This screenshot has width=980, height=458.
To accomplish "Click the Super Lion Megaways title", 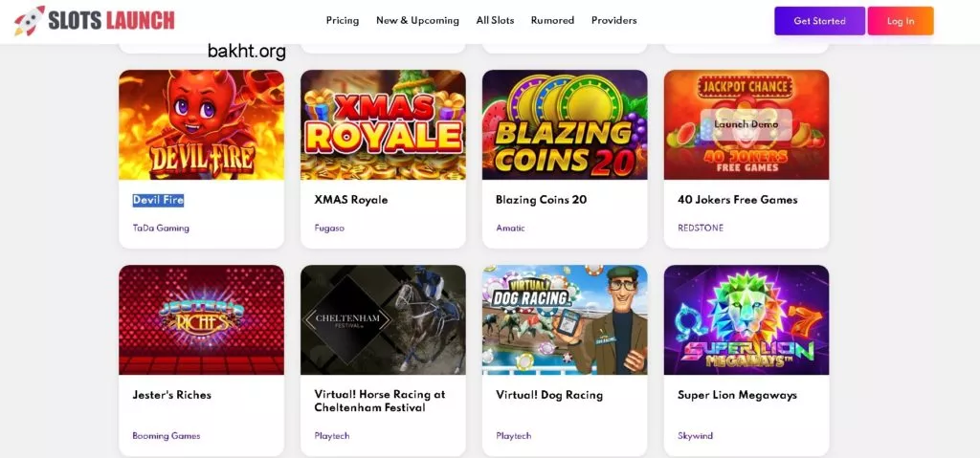I will 737,395.
